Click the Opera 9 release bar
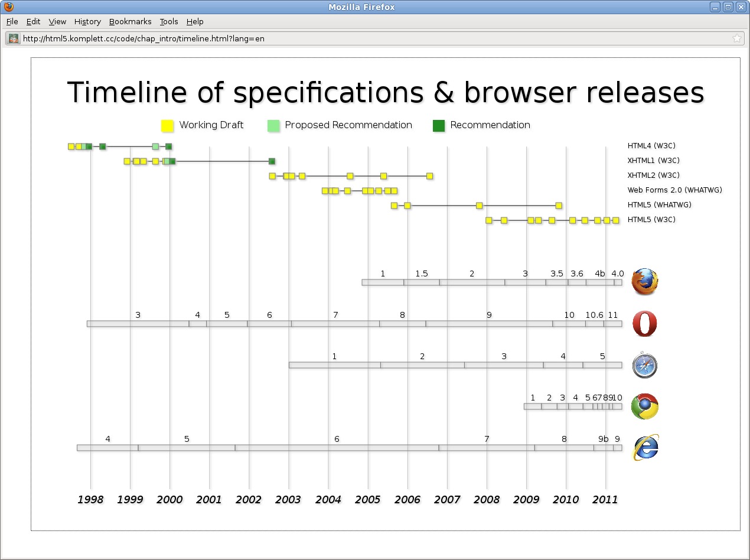 489,324
